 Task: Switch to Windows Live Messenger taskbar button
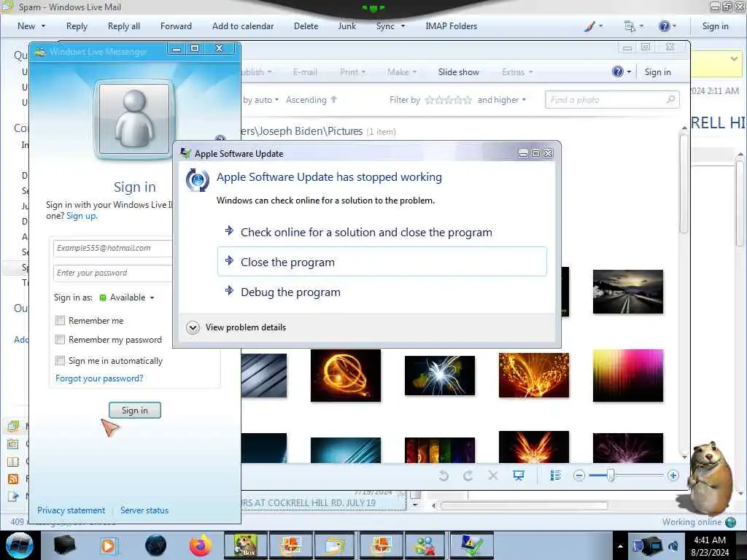[425, 545]
